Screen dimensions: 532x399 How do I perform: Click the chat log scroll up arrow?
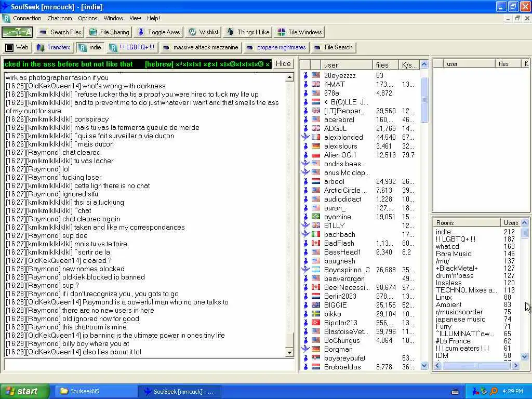[289, 78]
